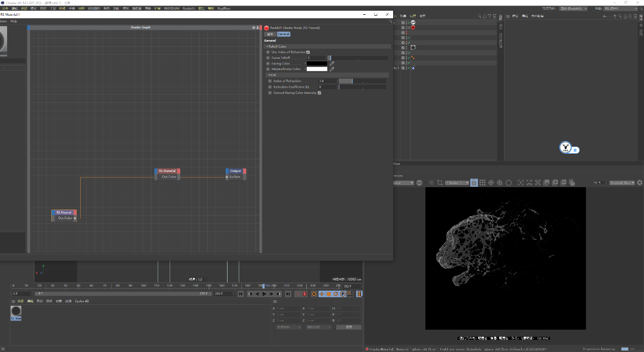Collapse the IOR section
The width and height of the screenshot is (644, 352).
pos(269,75)
